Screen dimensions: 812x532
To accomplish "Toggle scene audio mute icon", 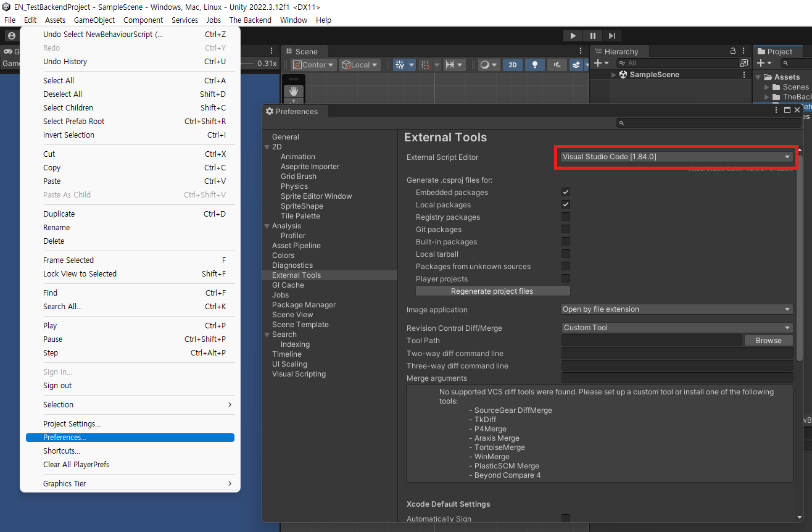I will pyautogui.click(x=557, y=65).
